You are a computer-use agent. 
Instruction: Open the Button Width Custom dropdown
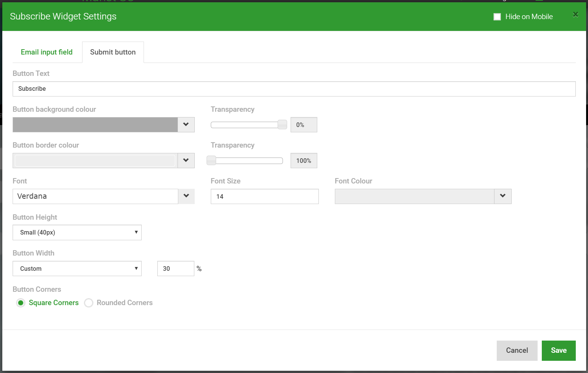click(x=77, y=268)
